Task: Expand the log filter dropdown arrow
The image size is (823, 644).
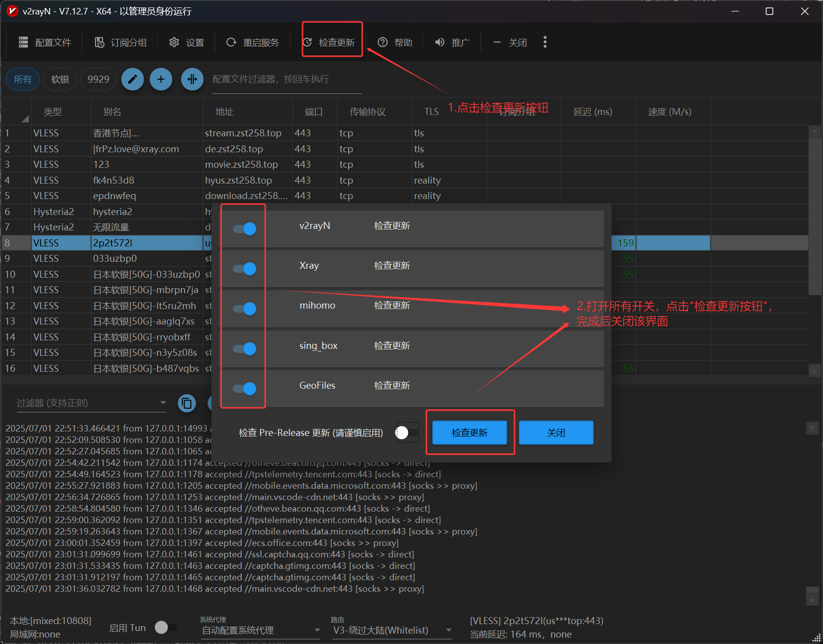Action: tap(163, 403)
